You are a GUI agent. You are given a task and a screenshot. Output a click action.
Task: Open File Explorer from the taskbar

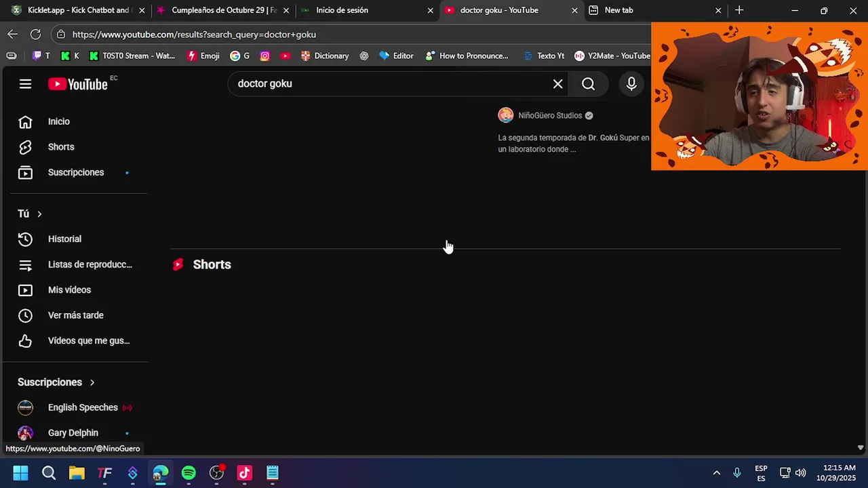pos(77,473)
